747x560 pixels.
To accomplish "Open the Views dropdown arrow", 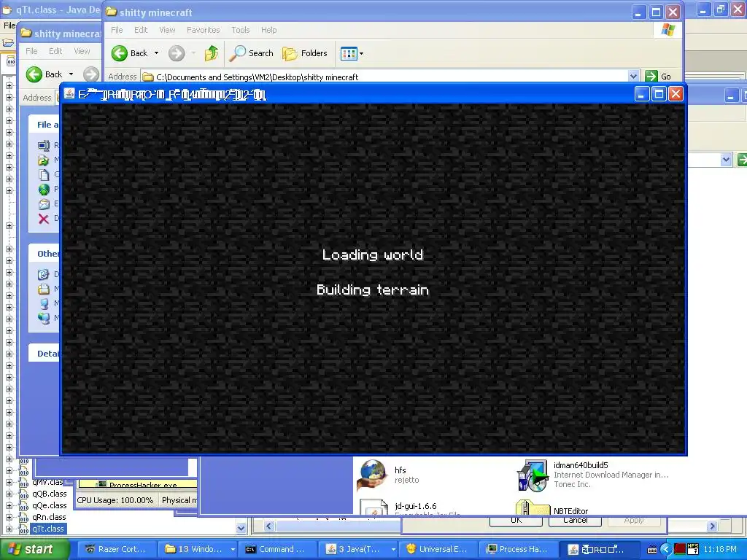I will [x=361, y=54].
